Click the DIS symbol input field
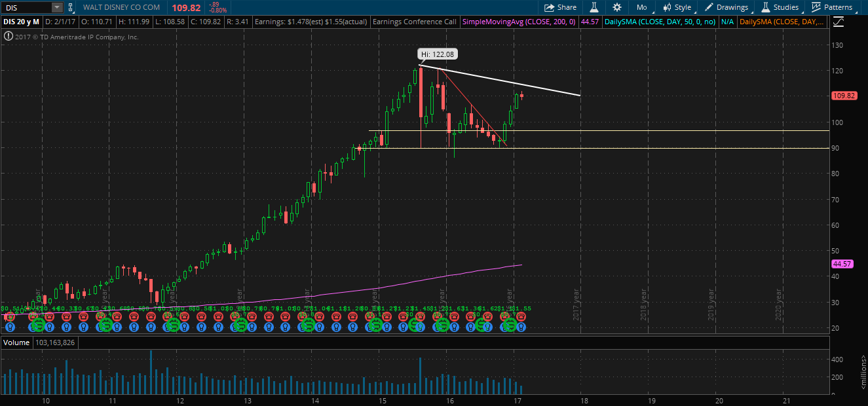This screenshot has height=406, width=868. click(x=26, y=7)
